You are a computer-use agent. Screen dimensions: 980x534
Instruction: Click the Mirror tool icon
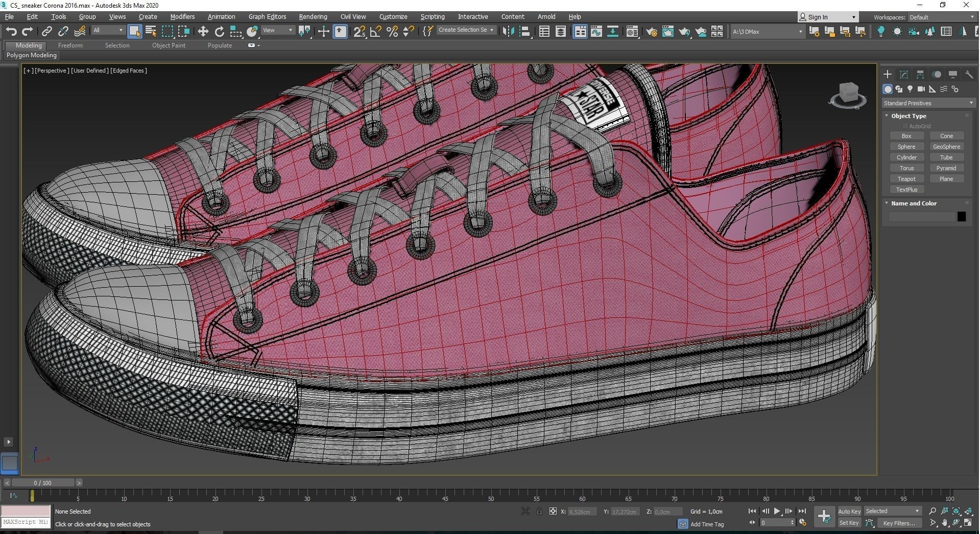(508, 32)
